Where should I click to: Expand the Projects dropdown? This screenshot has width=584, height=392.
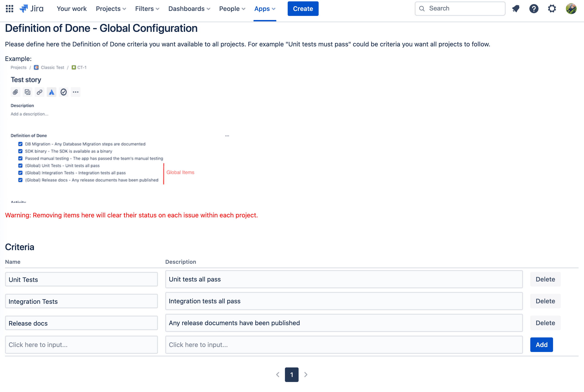click(111, 9)
